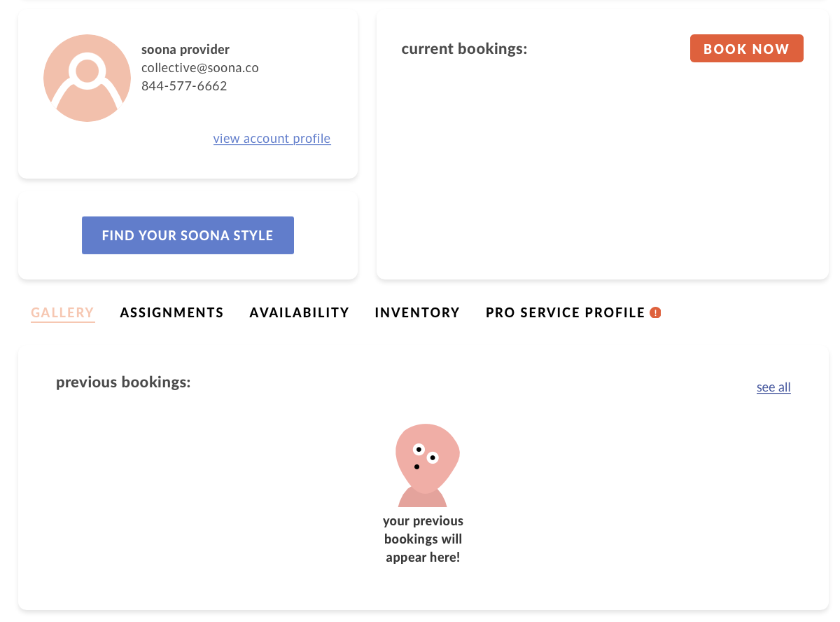Open the Pro Service Profile tab

click(x=565, y=312)
